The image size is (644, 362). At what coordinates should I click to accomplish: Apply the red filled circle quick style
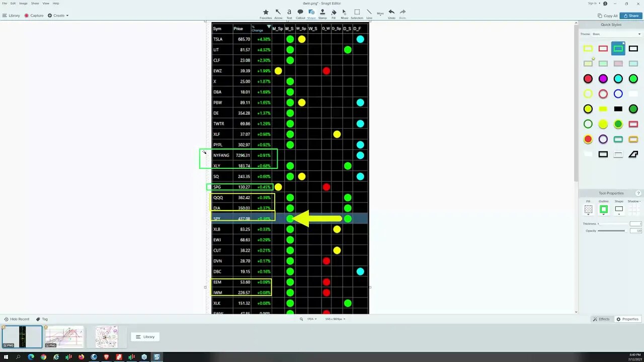[x=588, y=79]
